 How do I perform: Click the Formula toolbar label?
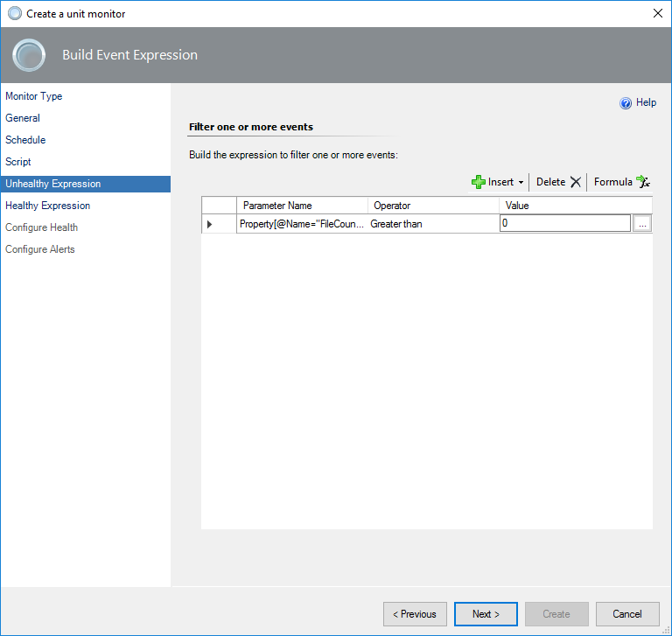(x=612, y=182)
